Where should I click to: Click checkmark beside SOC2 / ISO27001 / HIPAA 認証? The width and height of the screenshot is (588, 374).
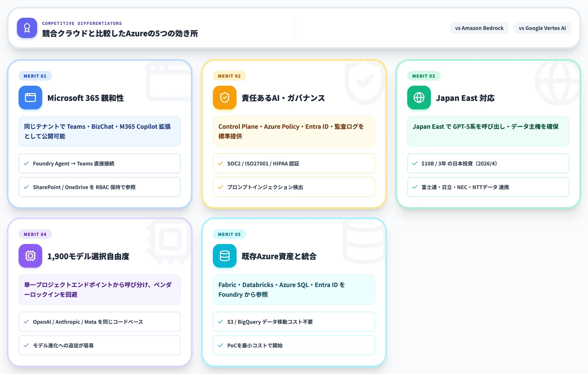tap(220, 163)
